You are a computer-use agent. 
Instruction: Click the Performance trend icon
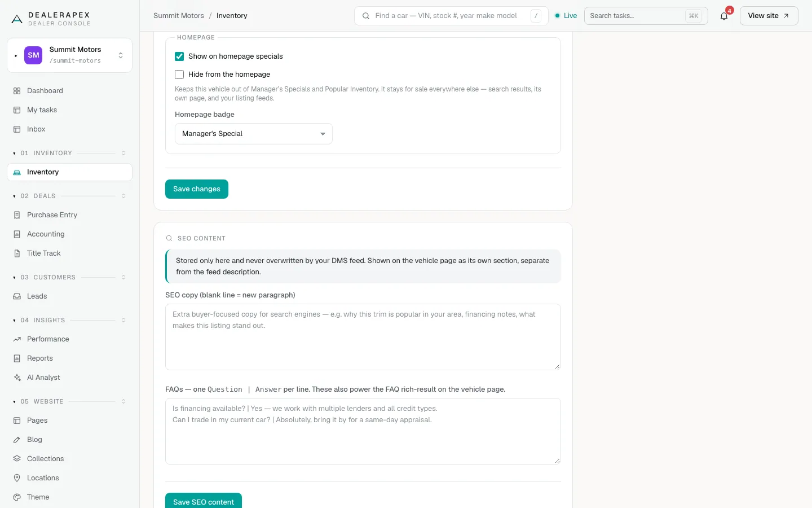click(17, 339)
